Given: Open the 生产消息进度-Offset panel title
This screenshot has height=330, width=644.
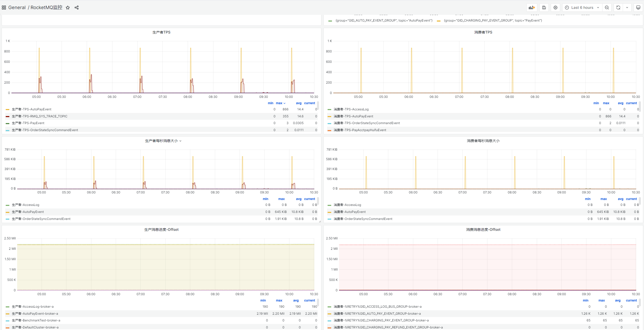Looking at the screenshot, I should point(161,230).
